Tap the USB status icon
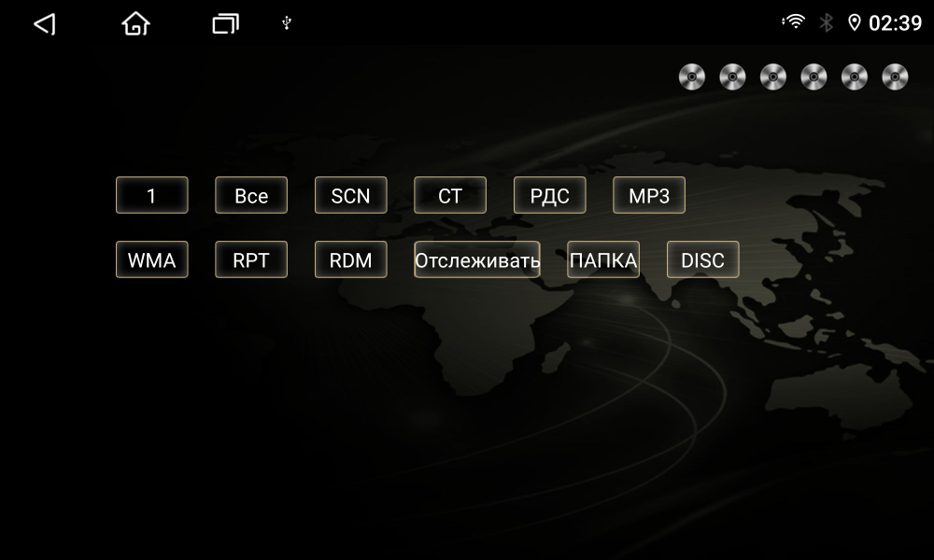The width and height of the screenshot is (934, 560). [287, 23]
